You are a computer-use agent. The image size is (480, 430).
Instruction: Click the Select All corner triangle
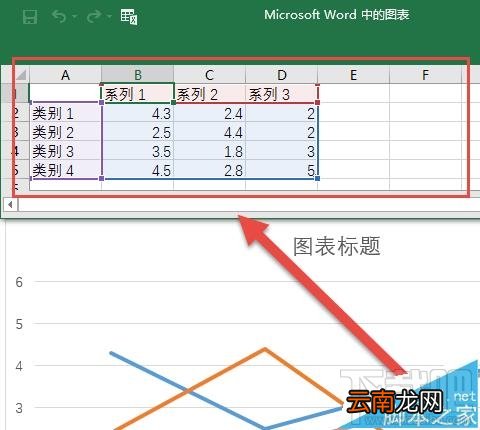tap(21, 75)
